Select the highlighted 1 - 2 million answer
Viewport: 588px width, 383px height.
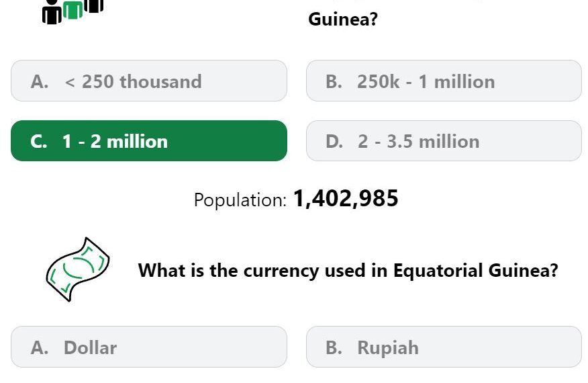tap(149, 141)
